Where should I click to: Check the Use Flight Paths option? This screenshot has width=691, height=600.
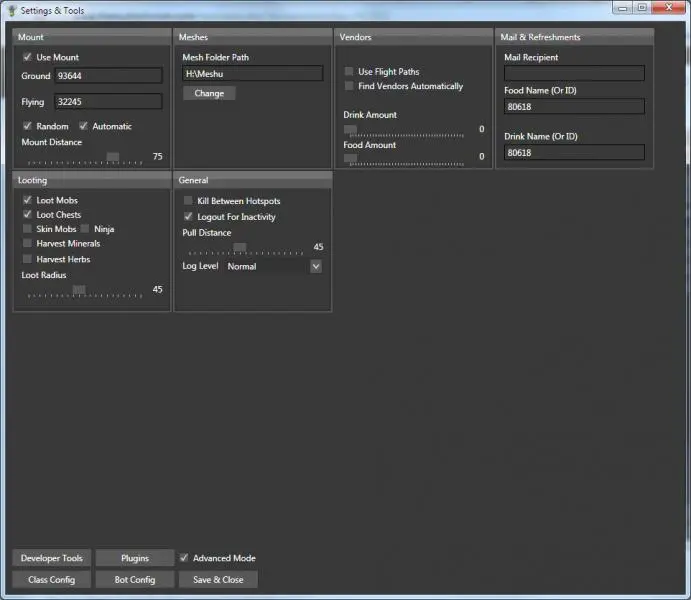coord(349,72)
